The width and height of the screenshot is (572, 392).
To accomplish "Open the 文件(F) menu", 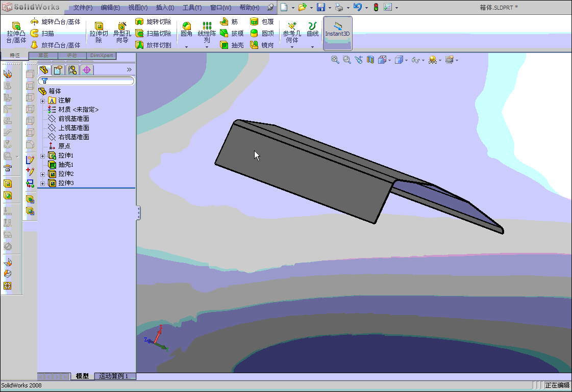I will point(83,8).
